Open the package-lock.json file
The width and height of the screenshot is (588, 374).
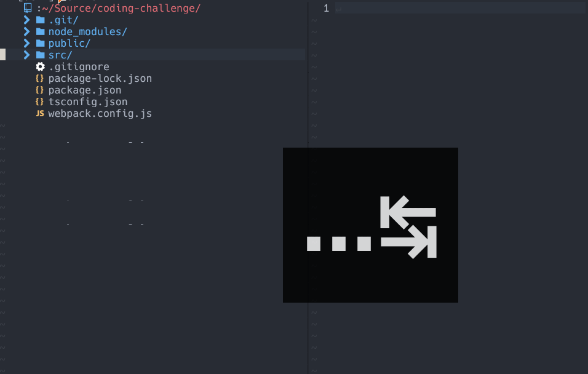100,78
